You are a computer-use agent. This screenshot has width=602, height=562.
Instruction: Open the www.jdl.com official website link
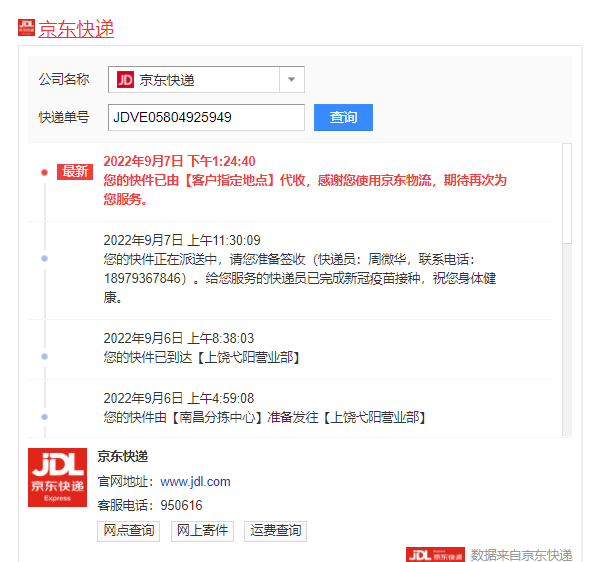(195, 481)
